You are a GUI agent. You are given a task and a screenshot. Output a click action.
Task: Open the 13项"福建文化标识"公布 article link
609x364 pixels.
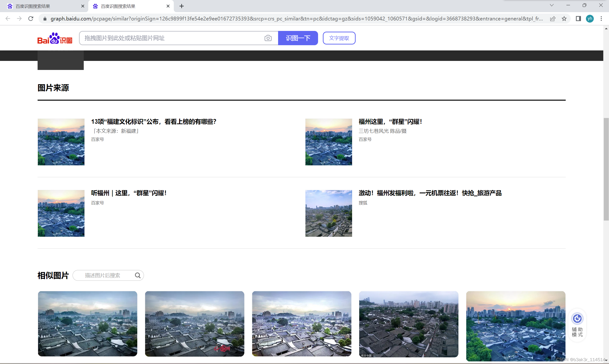click(x=153, y=122)
